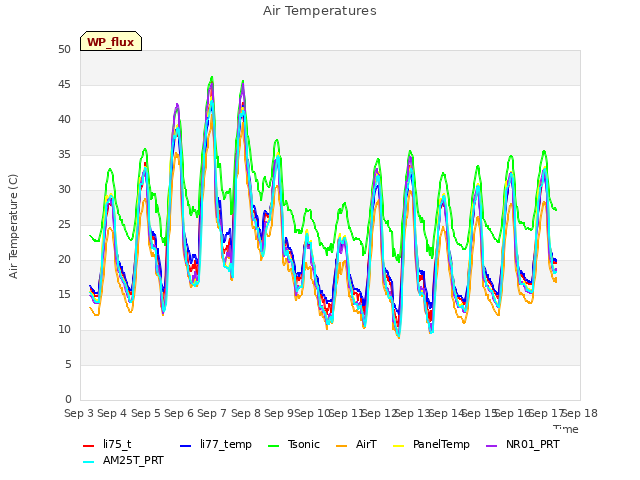The image size is (640, 480).
Task: Select the blue li77_temp legend swatch
Action: tap(186, 446)
